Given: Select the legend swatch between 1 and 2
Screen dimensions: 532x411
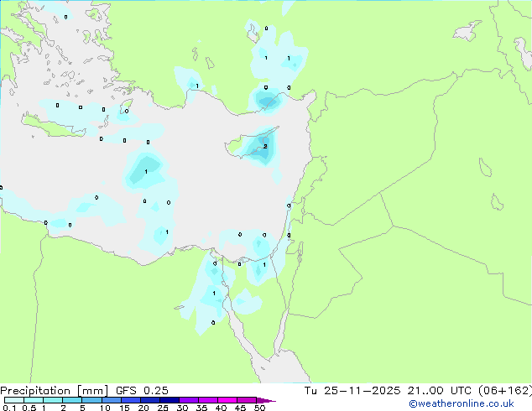Looking at the screenshot, I should (53, 400).
